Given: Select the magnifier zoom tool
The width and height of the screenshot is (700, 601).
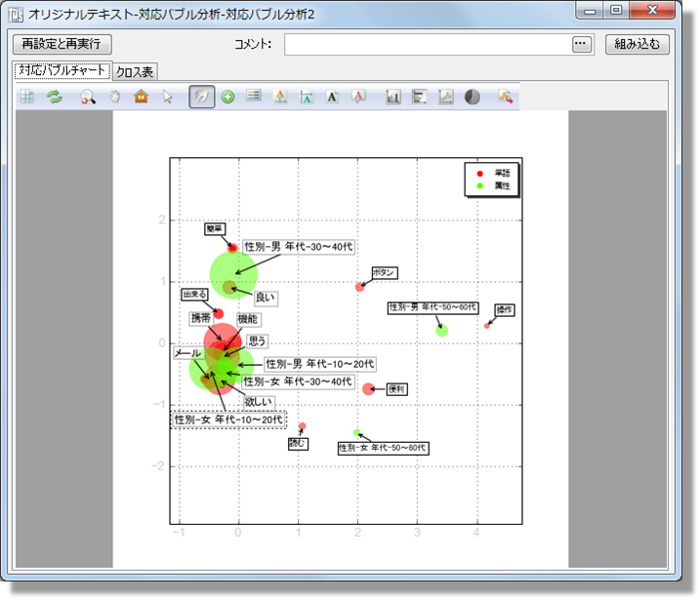Looking at the screenshot, I should coord(88,97).
